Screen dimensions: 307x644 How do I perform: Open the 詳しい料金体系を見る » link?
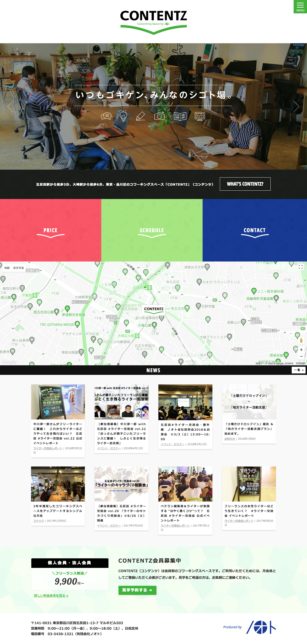pyautogui.click(x=51, y=596)
